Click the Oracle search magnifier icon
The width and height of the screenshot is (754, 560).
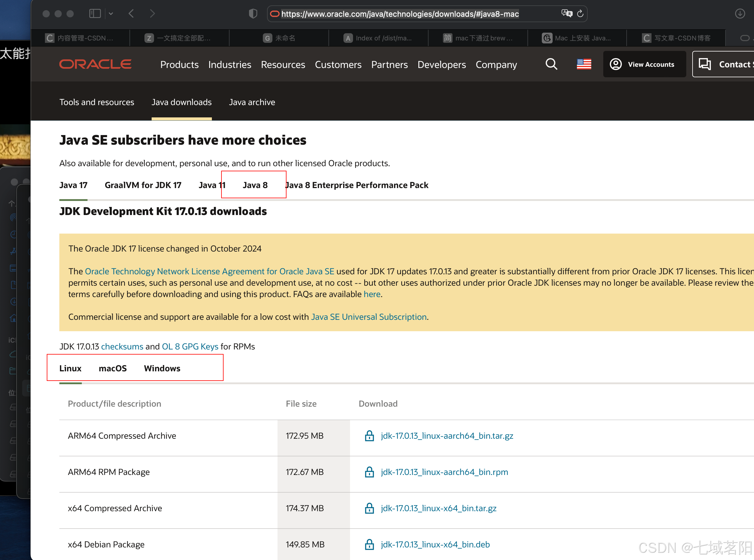click(x=551, y=64)
